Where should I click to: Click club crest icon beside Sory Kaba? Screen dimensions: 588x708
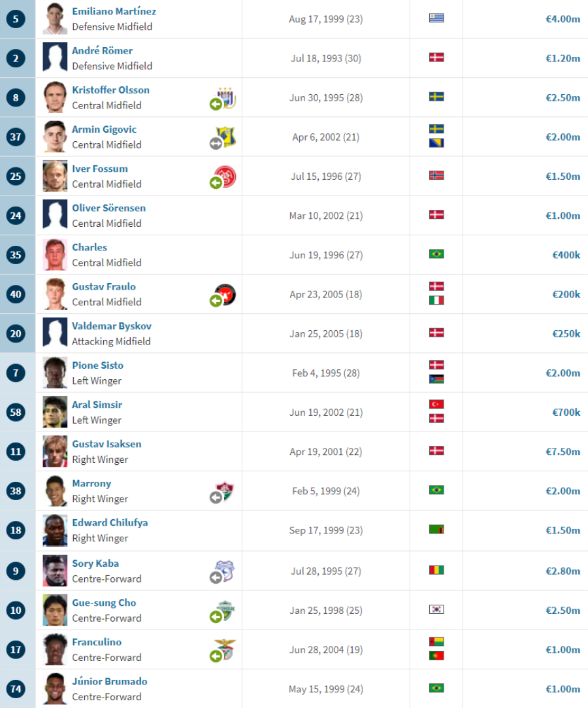tap(225, 571)
